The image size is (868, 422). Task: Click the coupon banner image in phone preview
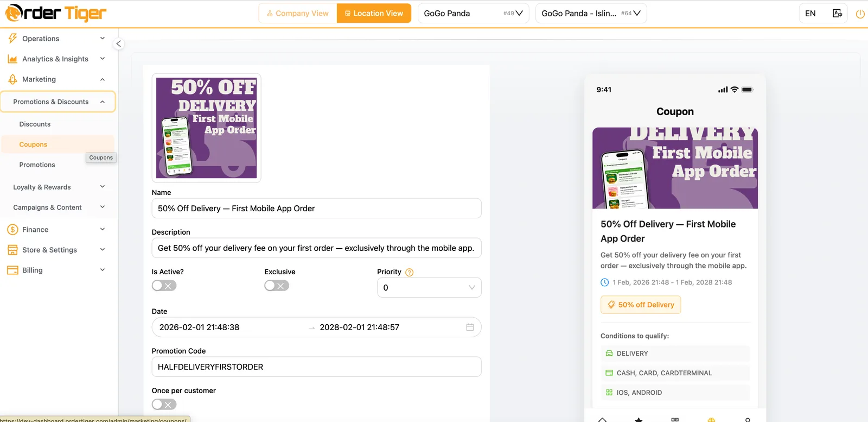[675, 168]
